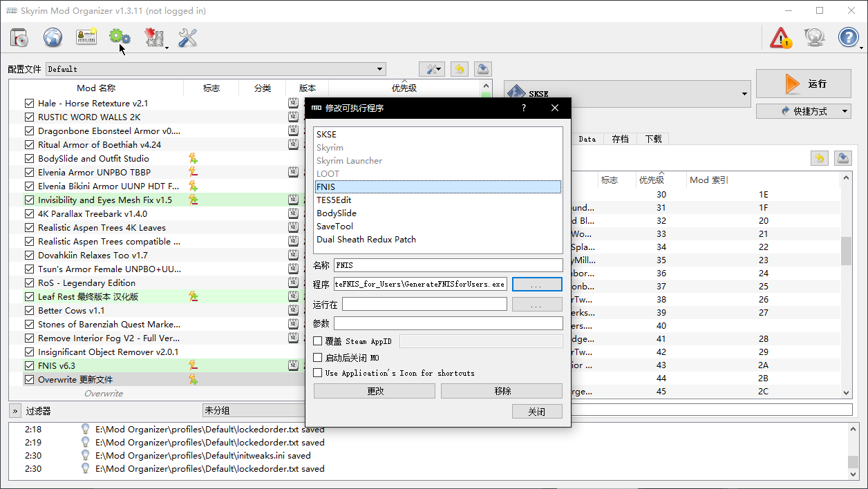Click the flag icon on Invisibility Eyes Mesh Fix
The image size is (868, 489).
click(194, 200)
